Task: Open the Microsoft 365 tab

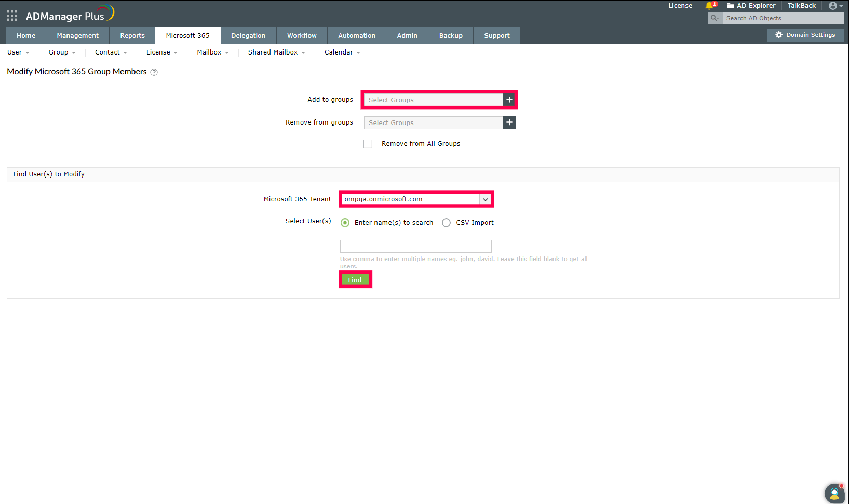Action: [x=188, y=36]
